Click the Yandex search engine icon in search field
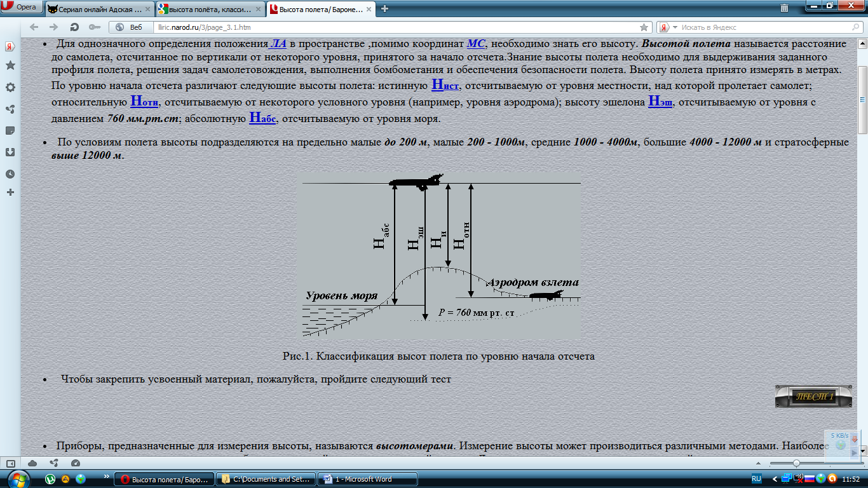The image size is (868, 488). point(664,27)
